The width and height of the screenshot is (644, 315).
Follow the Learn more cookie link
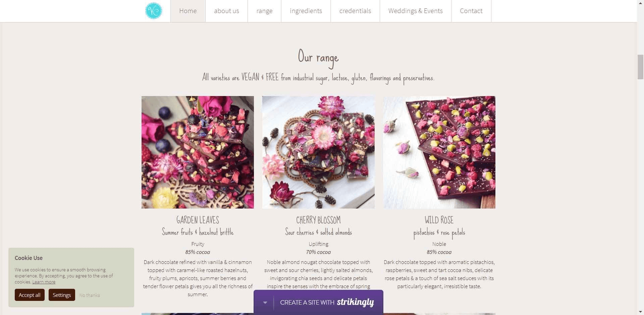[x=44, y=282]
